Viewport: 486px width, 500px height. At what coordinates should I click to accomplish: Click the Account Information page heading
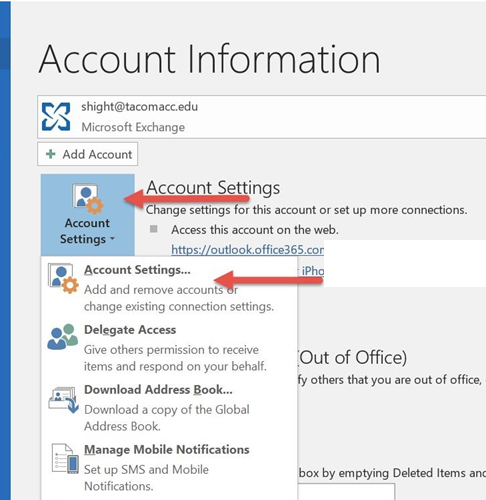[x=209, y=59]
